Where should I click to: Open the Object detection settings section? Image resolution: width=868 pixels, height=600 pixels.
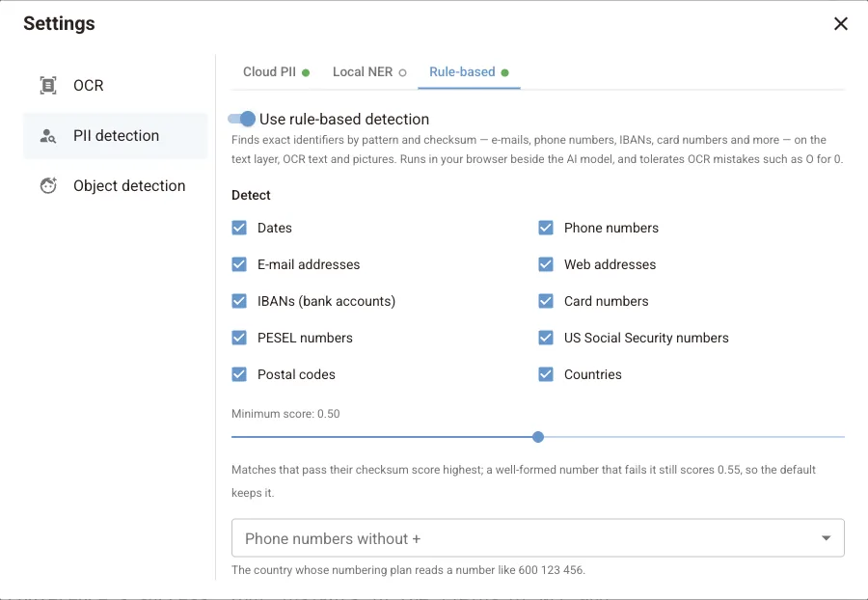tap(115, 186)
